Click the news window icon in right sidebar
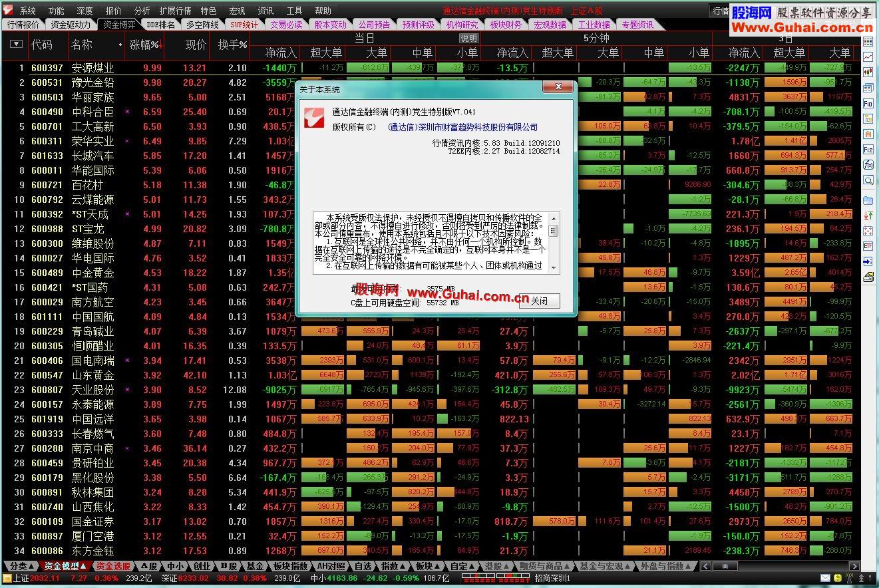This screenshot has height=588, width=879. point(868,88)
